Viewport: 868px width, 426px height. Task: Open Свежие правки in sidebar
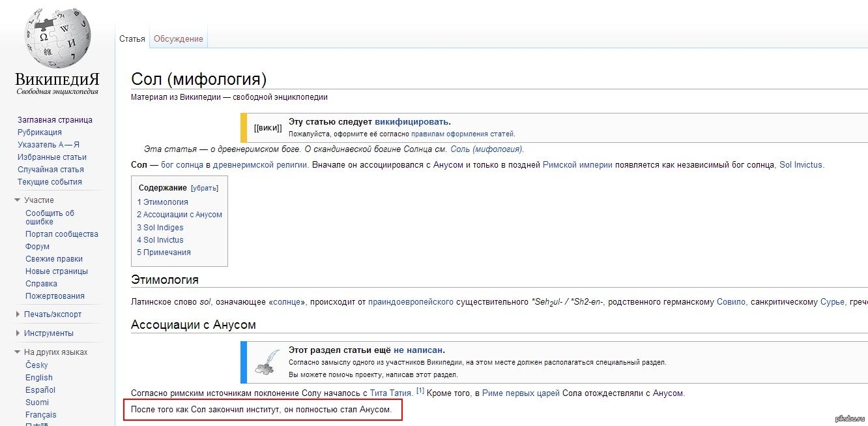54,259
